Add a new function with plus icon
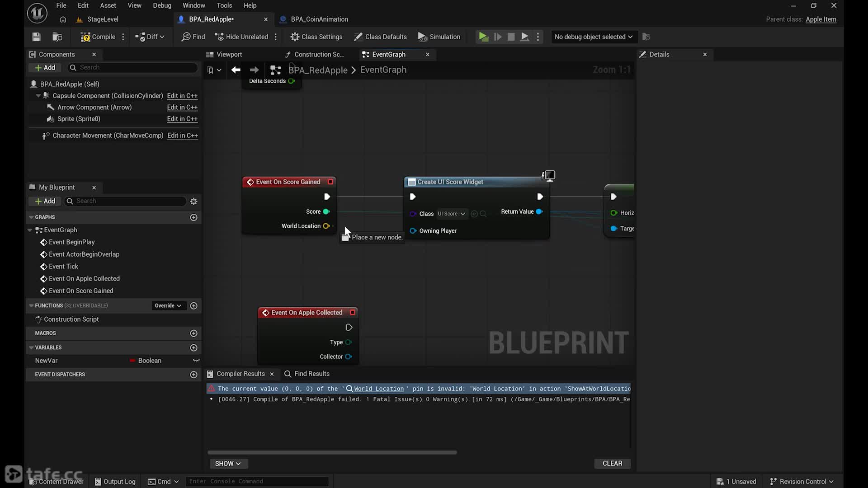 (x=194, y=306)
